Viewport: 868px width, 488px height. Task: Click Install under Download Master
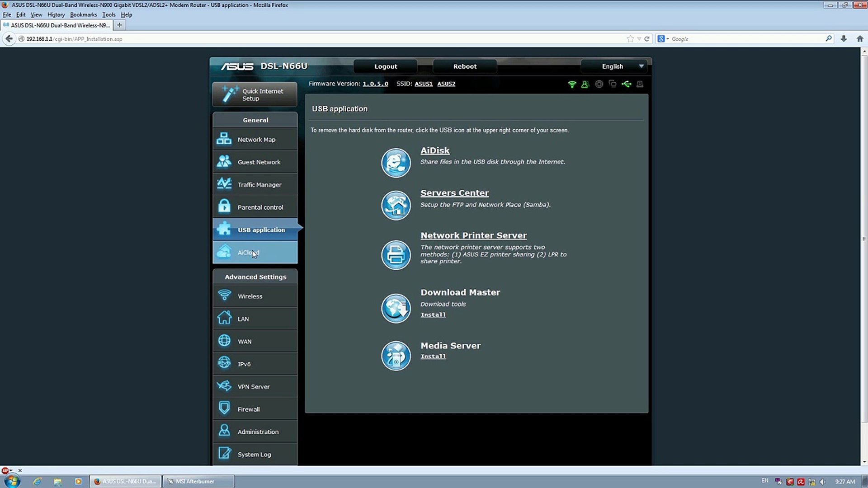tap(433, 315)
